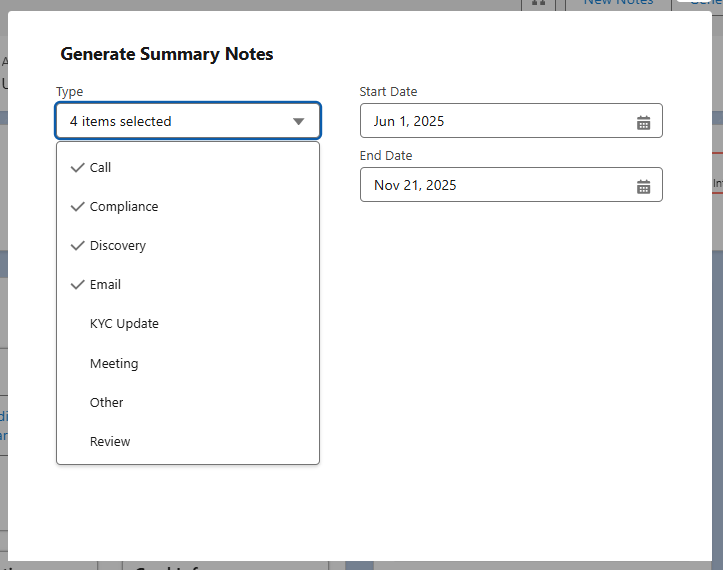Select the KYC Update type option

[124, 324]
